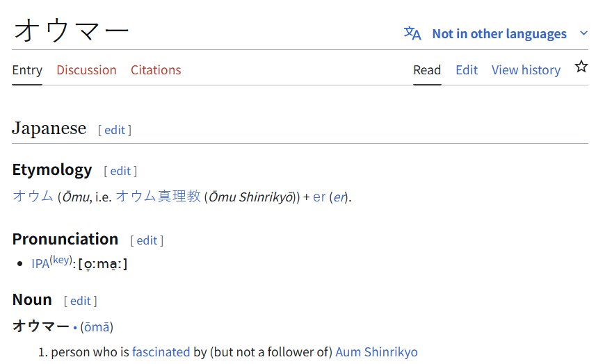Follow the fascinated link
Viewport: 596px width, 364px height.
pos(161,352)
